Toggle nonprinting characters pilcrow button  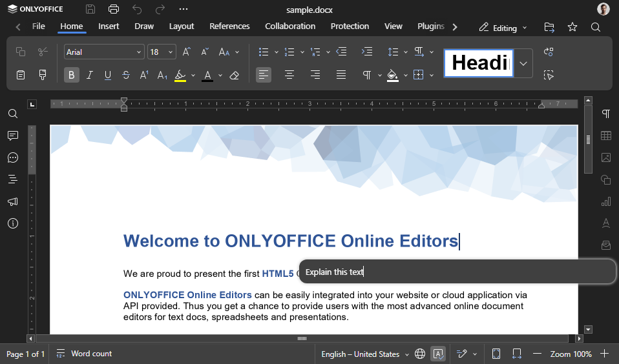[x=366, y=75]
